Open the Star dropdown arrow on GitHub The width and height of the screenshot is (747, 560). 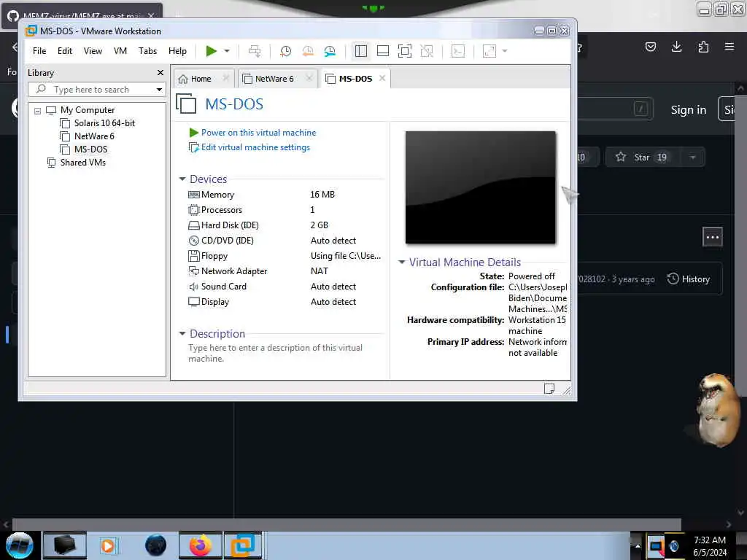[x=693, y=157]
